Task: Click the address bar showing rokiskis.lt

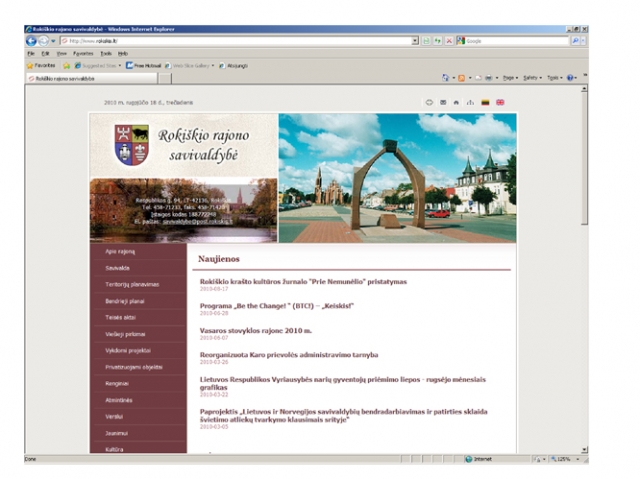Action: click(x=236, y=41)
